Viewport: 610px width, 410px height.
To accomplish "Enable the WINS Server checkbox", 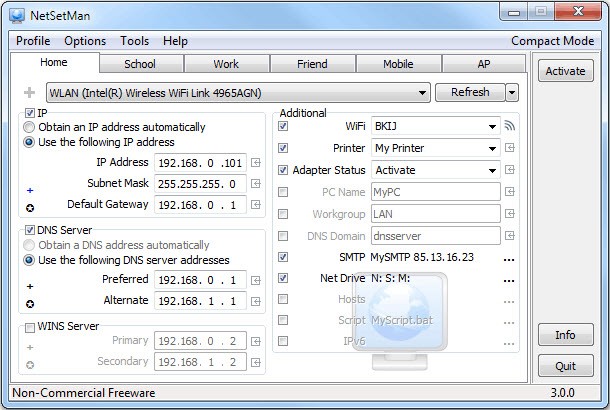I will 30,328.
